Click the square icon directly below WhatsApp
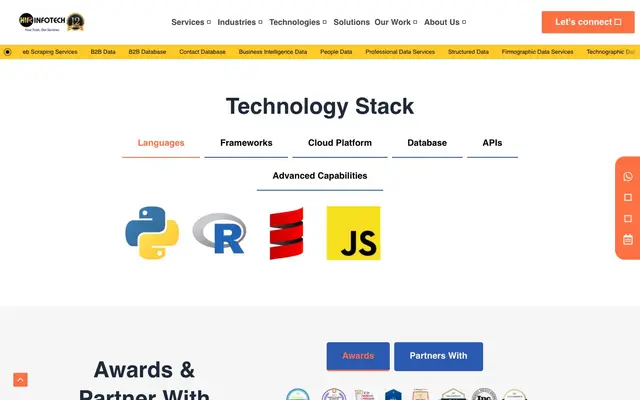The width and height of the screenshot is (640, 400). tap(628, 198)
